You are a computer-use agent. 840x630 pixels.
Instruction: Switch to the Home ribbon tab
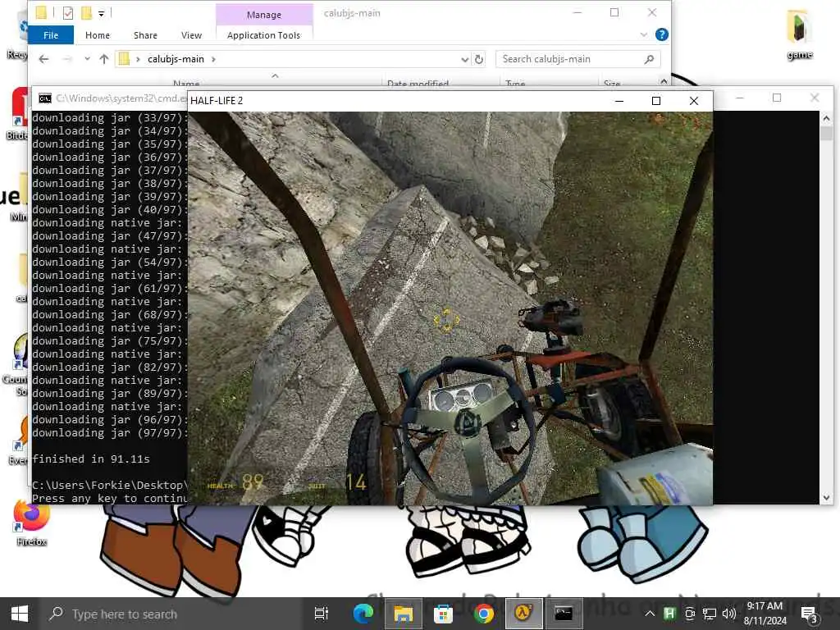(98, 35)
